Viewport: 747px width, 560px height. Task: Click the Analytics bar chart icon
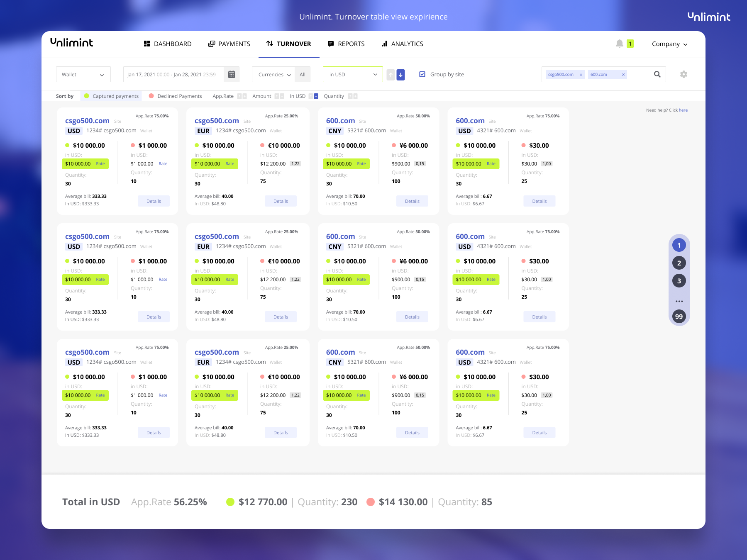tap(384, 44)
